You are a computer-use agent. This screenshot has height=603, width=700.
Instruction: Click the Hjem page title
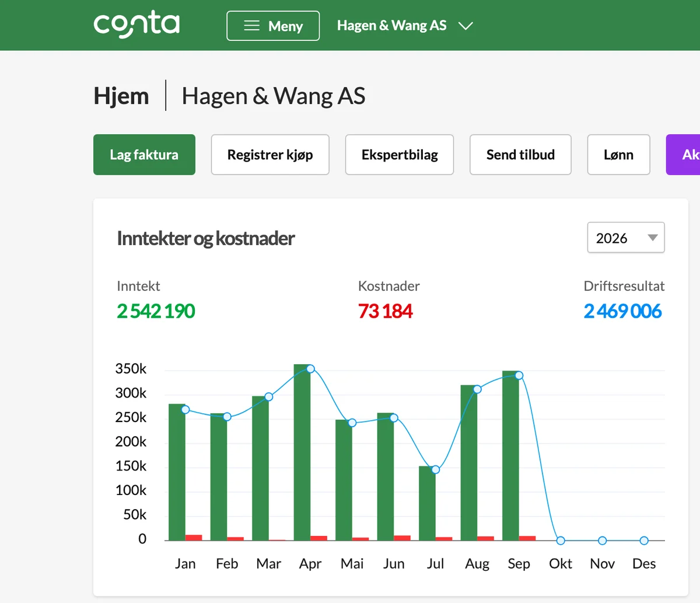pyautogui.click(x=121, y=96)
